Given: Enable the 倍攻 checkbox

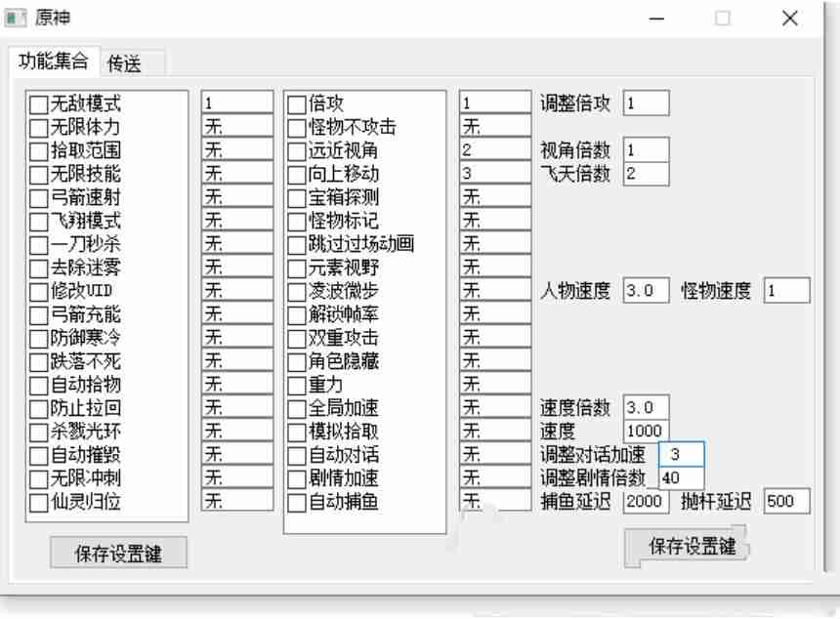Looking at the screenshot, I should coord(297,103).
